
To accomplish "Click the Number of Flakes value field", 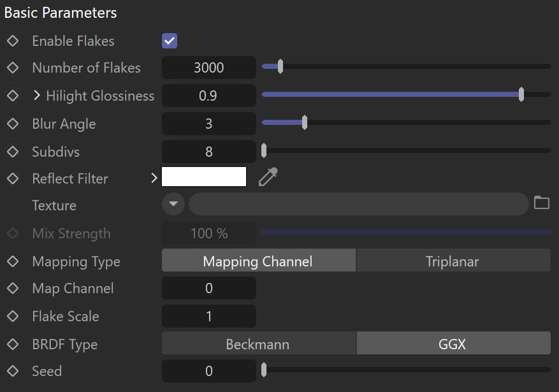I will 209,68.
